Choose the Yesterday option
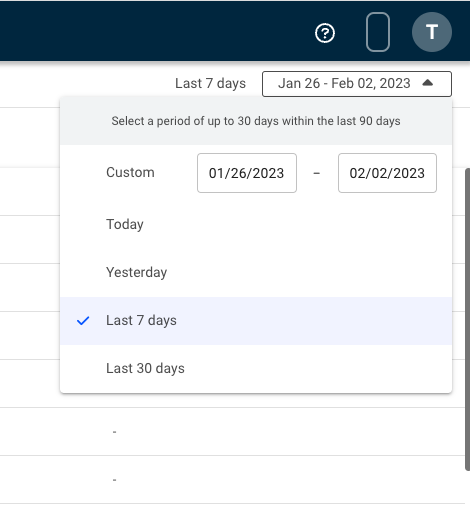The image size is (470, 506). (256, 272)
